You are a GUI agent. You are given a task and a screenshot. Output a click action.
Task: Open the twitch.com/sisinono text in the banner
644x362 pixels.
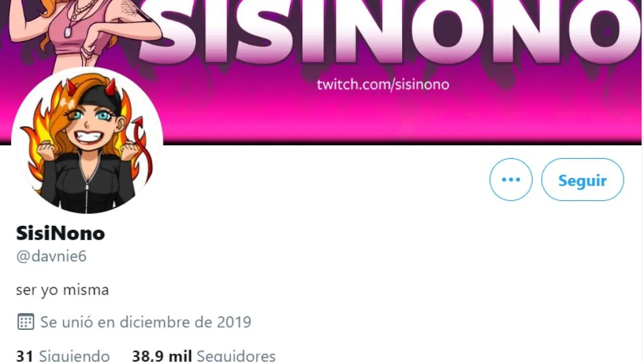click(383, 84)
